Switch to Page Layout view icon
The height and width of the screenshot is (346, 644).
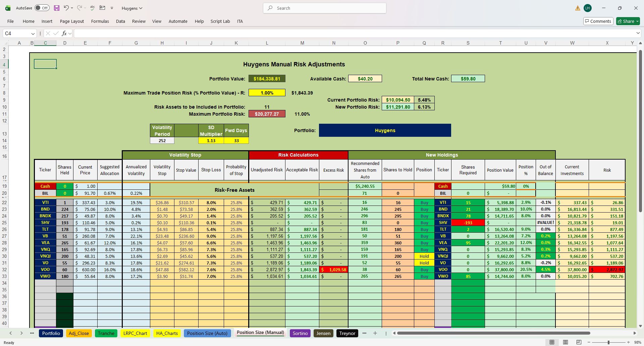(566, 342)
